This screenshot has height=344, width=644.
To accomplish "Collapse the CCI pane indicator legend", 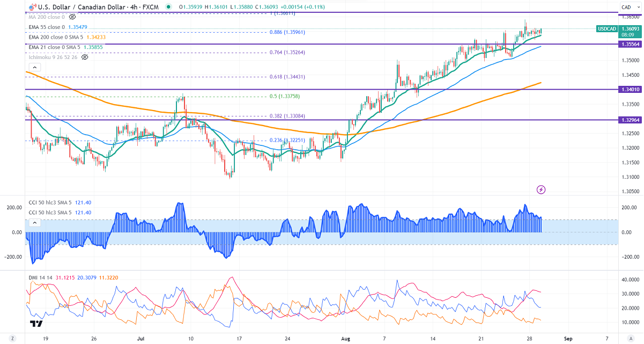I will click(34, 223).
